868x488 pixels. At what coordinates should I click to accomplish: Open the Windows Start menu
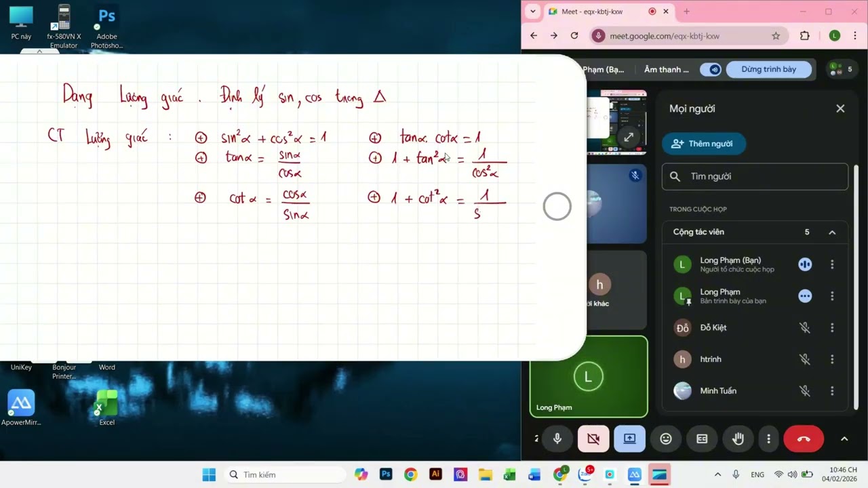(209, 474)
